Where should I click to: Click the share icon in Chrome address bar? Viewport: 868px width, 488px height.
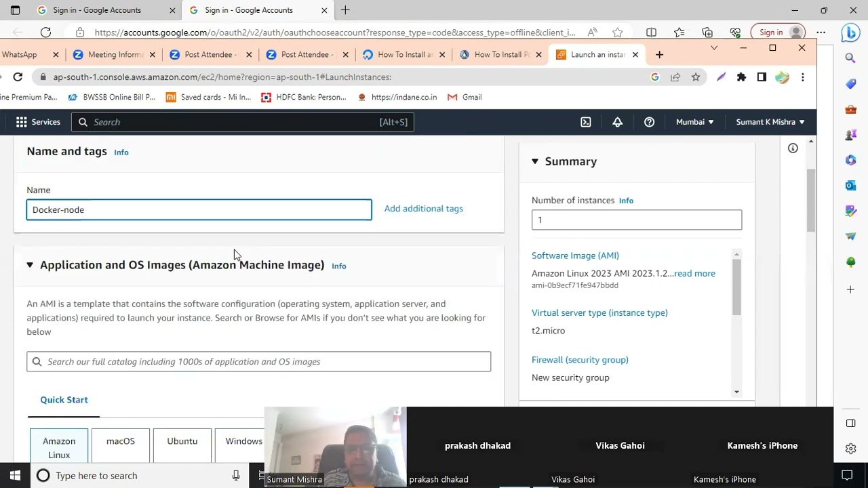point(675,77)
